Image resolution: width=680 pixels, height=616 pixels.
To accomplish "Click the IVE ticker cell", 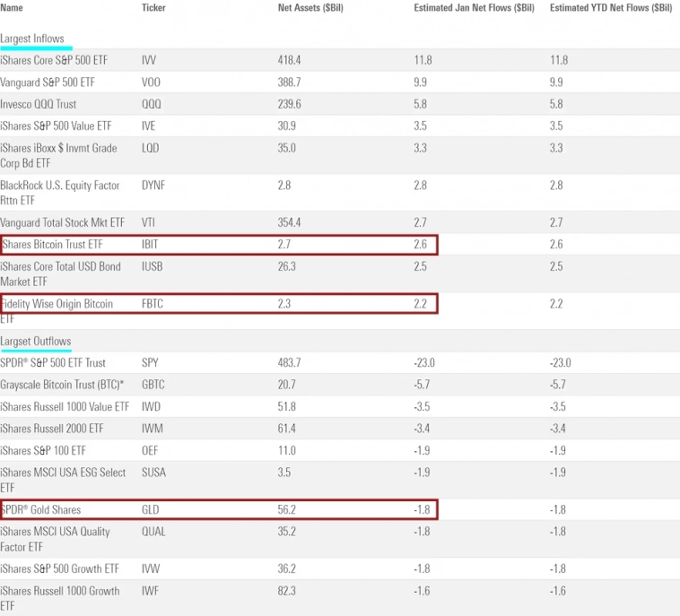I will point(148,126).
